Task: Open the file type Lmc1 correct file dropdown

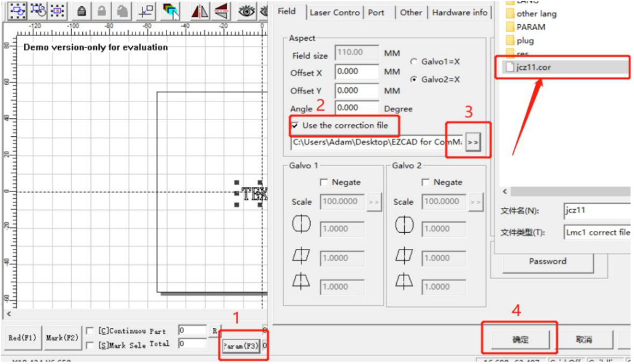Action: (597, 232)
